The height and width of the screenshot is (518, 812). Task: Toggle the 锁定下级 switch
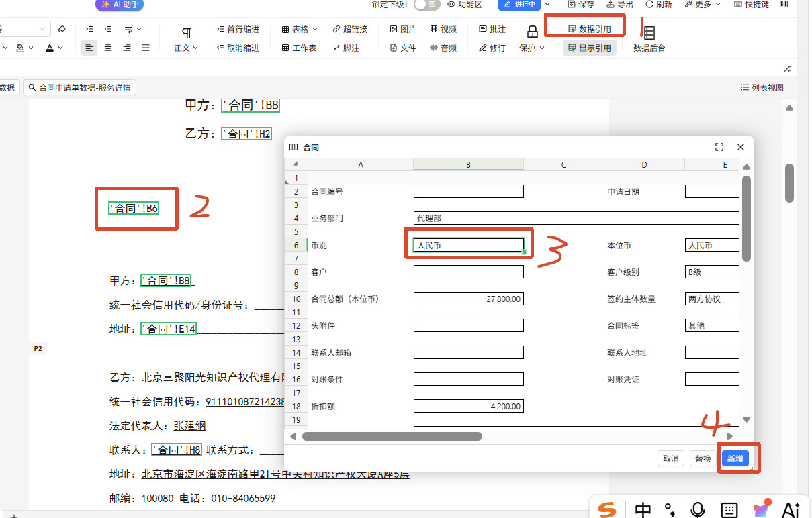pos(427,5)
